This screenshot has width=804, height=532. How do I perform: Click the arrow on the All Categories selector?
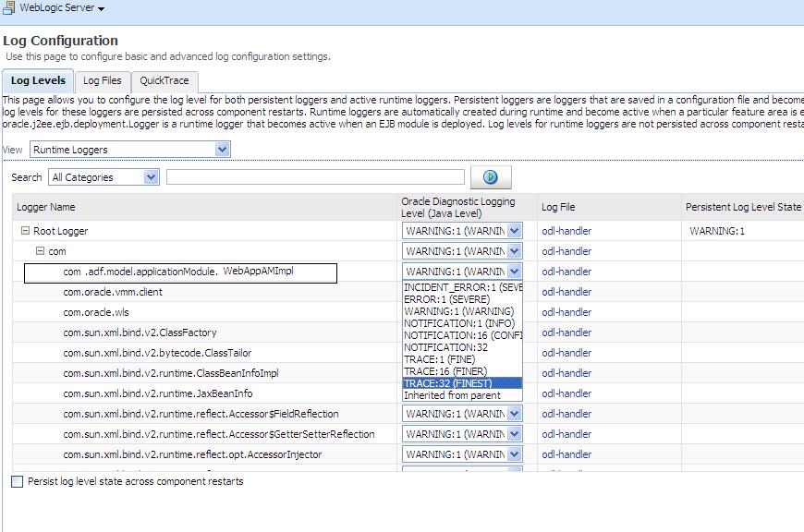point(152,176)
